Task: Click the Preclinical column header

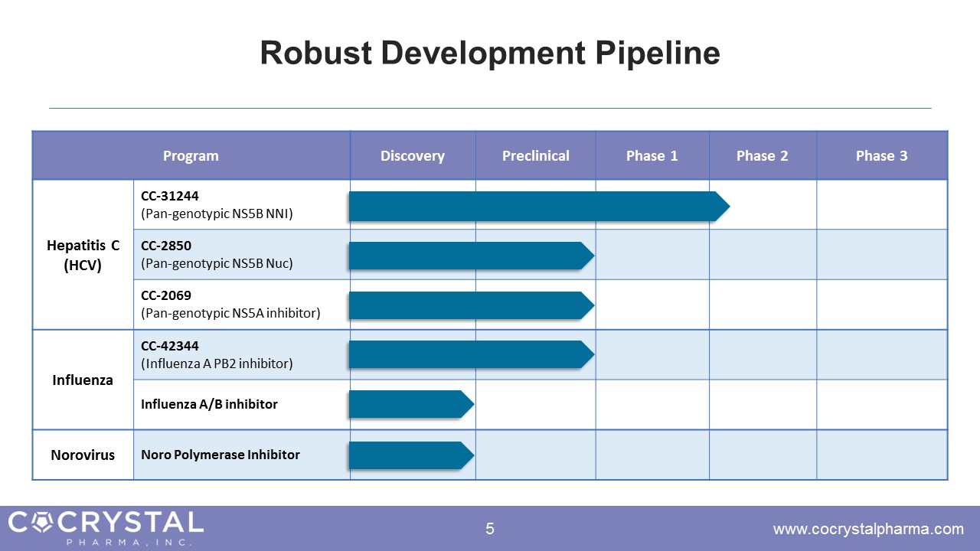Action: pyautogui.click(x=535, y=156)
